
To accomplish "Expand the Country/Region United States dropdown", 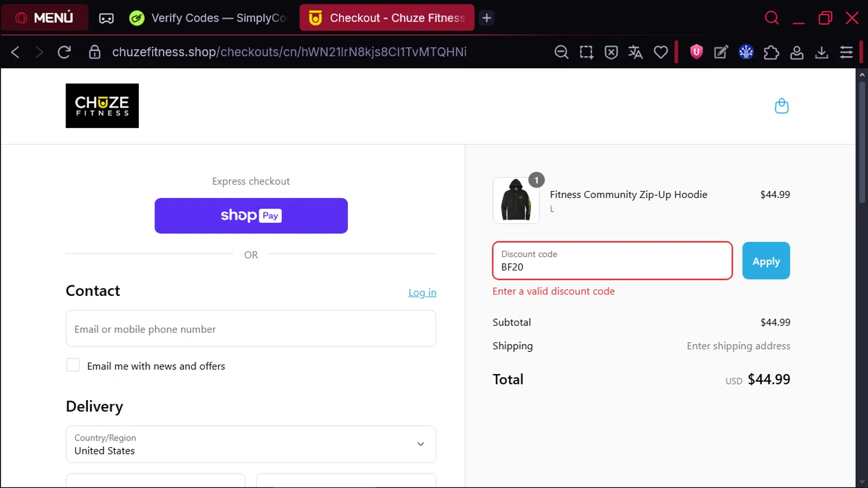I will point(251,444).
